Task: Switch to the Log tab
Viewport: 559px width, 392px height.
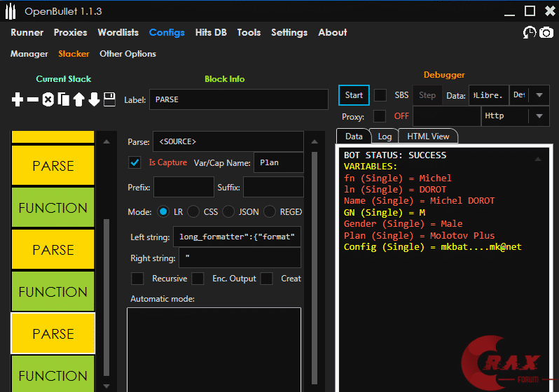Action: pyautogui.click(x=385, y=136)
